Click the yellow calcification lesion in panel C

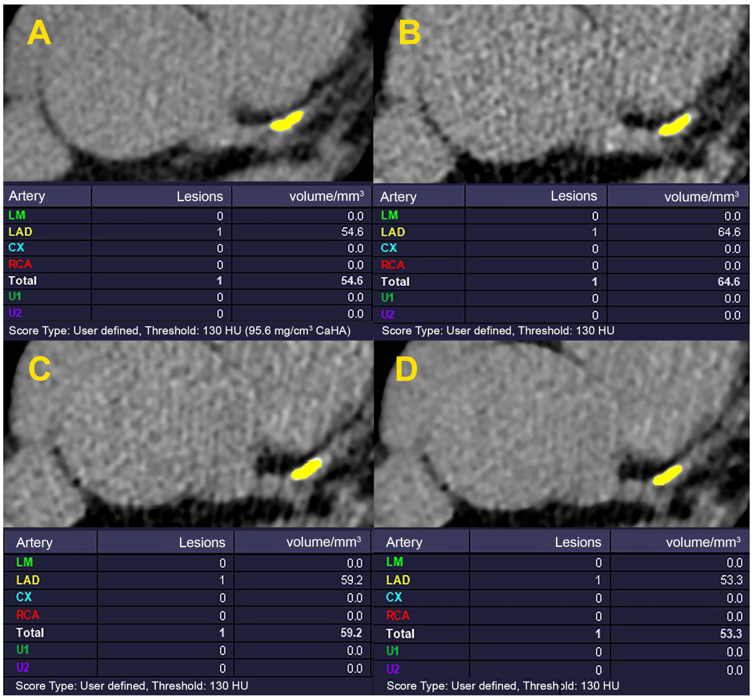307,469
